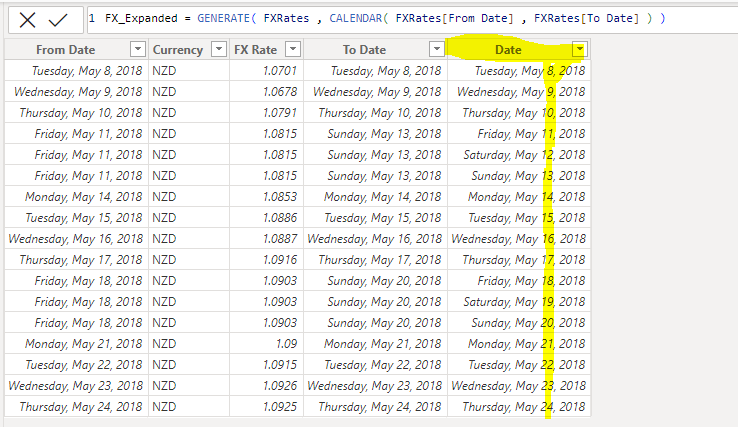
Task: Click NZD currency in the 1.0925 row
Action: click(x=189, y=406)
